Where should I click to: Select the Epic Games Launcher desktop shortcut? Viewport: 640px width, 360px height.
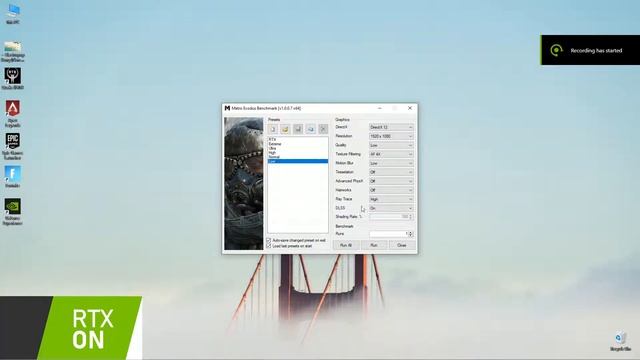[13, 147]
